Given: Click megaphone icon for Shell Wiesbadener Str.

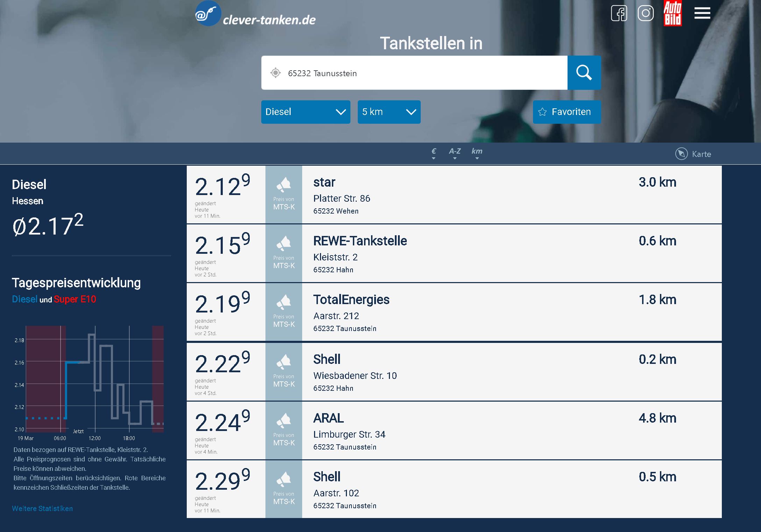Looking at the screenshot, I should point(284,362).
